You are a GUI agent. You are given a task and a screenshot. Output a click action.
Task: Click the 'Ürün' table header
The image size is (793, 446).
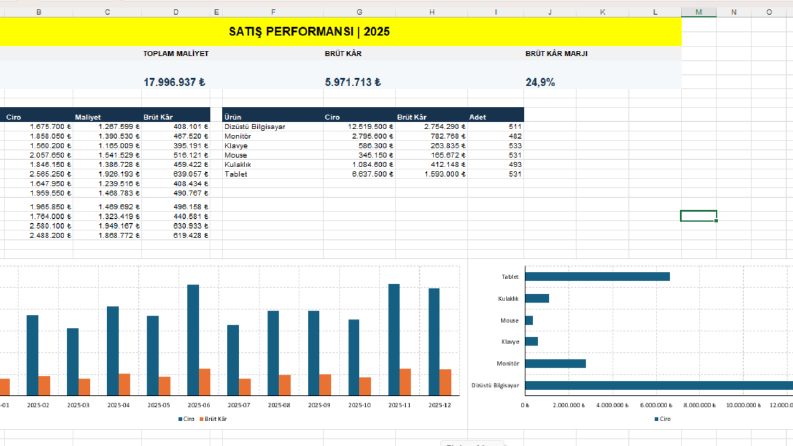[x=233, y=117]
